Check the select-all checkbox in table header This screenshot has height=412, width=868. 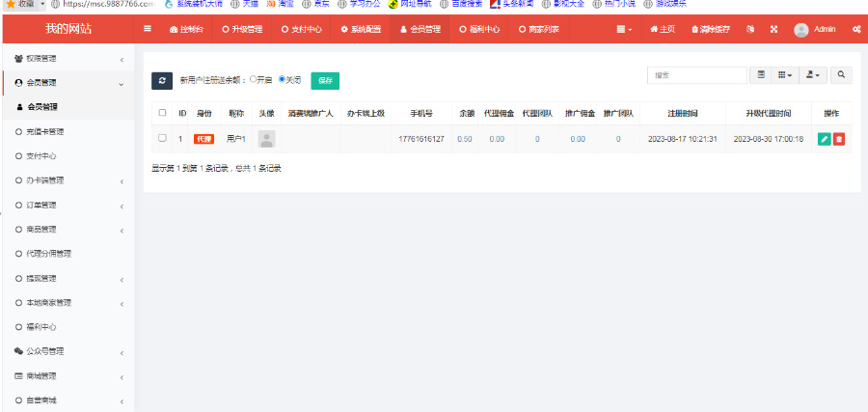(x=162, y=113)
